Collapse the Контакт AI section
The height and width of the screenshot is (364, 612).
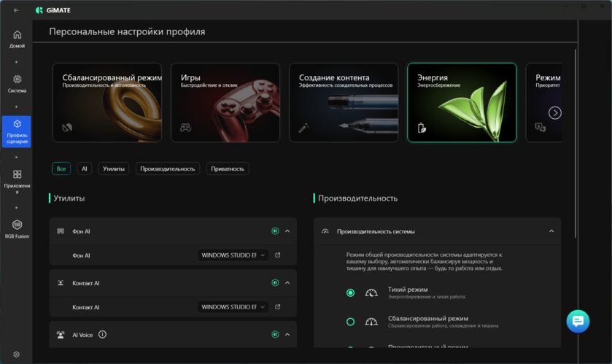coord(287,282)
